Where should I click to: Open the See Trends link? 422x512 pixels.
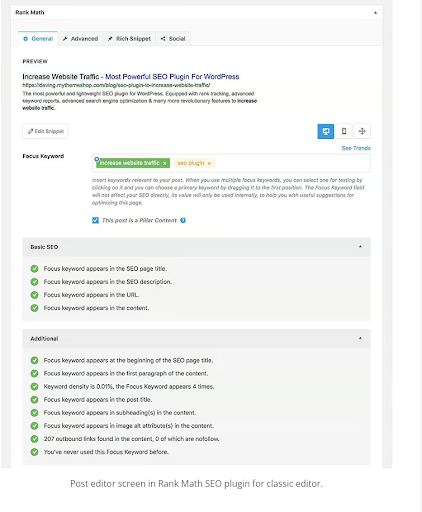[356, 148]
